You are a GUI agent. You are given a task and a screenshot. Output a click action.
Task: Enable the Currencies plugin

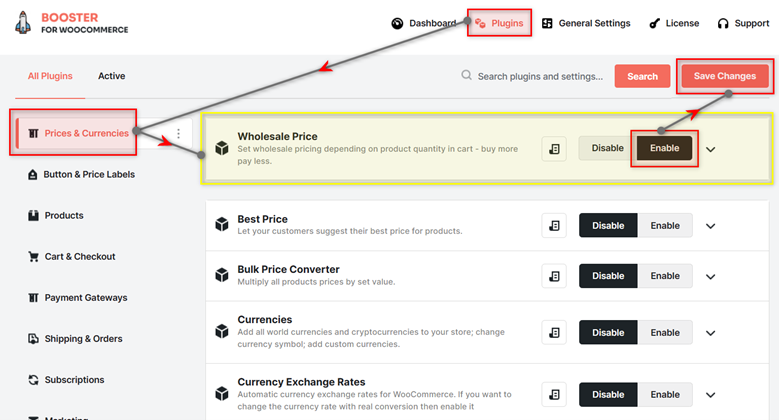tap(665, 333)
